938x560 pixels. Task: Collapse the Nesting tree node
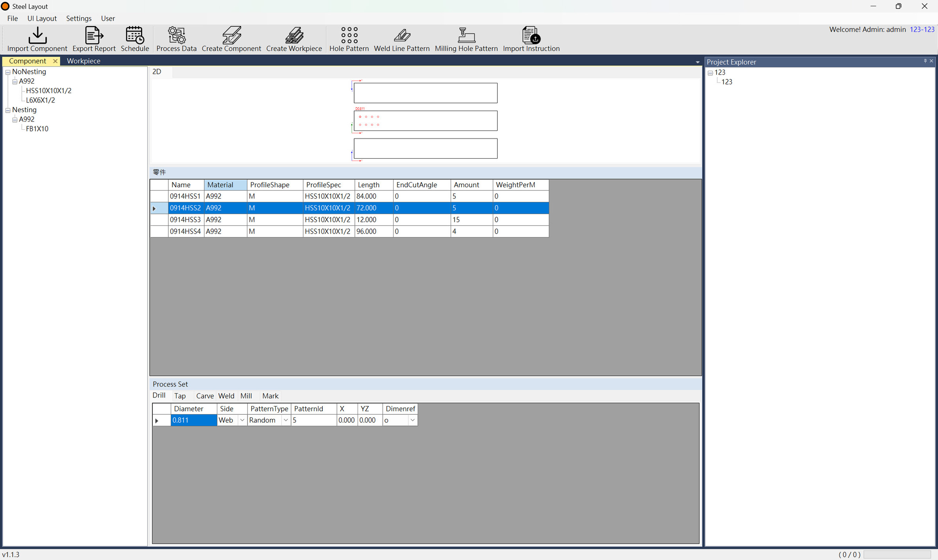pyautogui.click(x=8, y=110)
